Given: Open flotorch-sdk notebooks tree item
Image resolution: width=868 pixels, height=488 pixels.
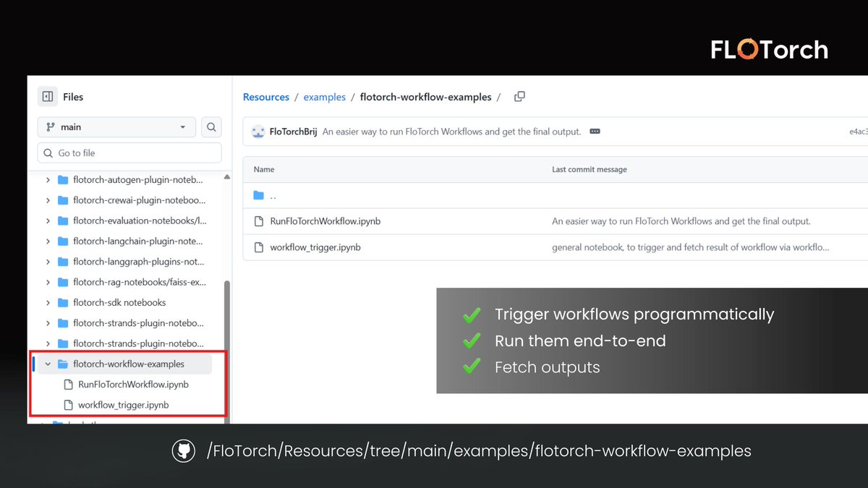Looking at the screenshot, I should pos(119,302).
